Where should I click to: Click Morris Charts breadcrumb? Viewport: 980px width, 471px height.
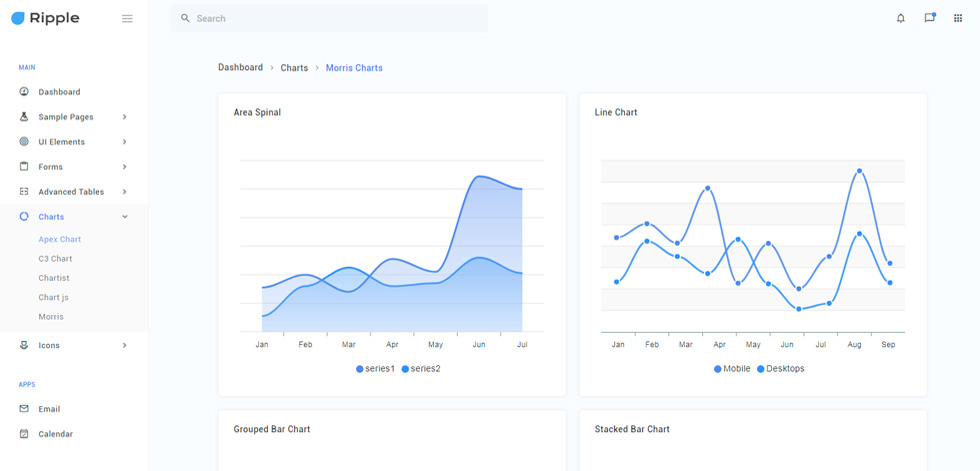pos(354,67)
